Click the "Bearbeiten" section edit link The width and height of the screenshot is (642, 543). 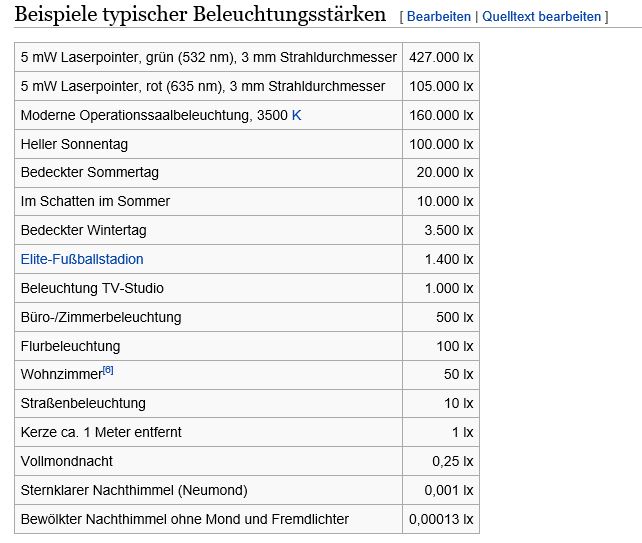click(439, 17)
